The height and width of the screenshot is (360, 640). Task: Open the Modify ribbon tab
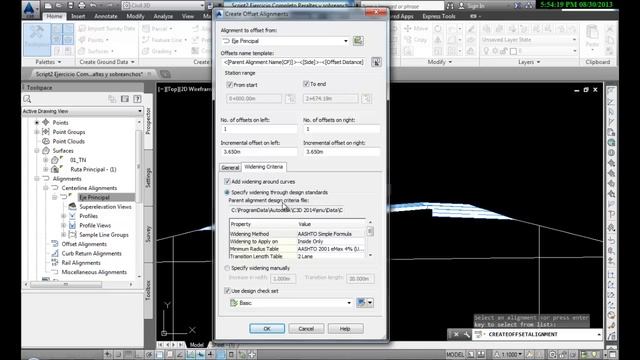(135, 16)
